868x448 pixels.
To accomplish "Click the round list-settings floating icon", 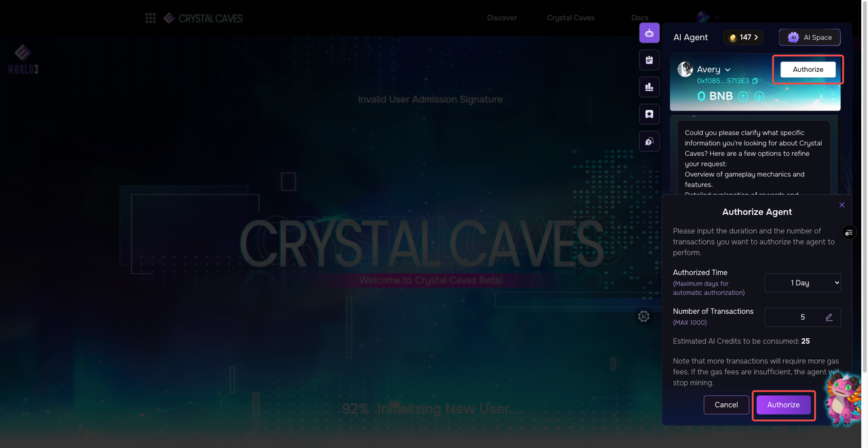I will click(849, 232).
